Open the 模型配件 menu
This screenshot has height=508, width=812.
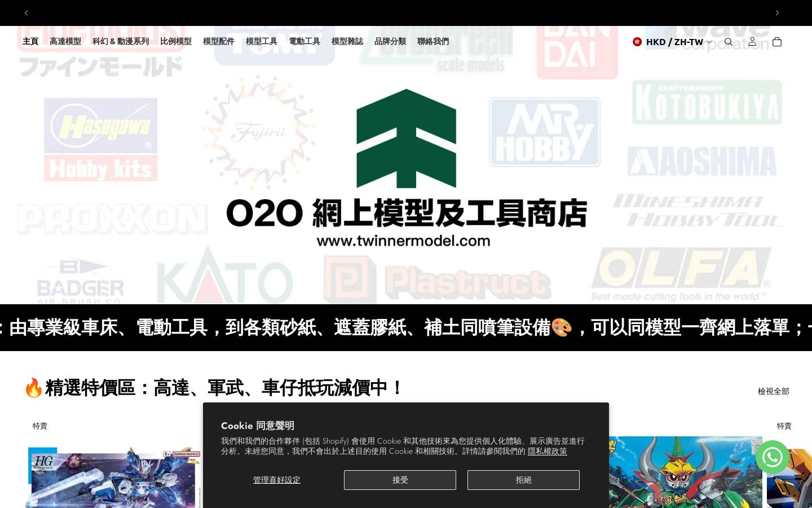pos(219,41)
